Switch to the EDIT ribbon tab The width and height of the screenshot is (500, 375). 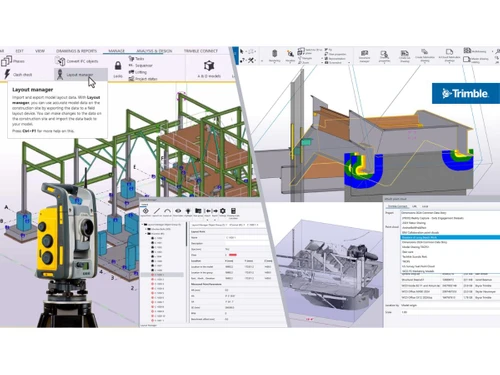pyautogui.click(x=20, y=51)
